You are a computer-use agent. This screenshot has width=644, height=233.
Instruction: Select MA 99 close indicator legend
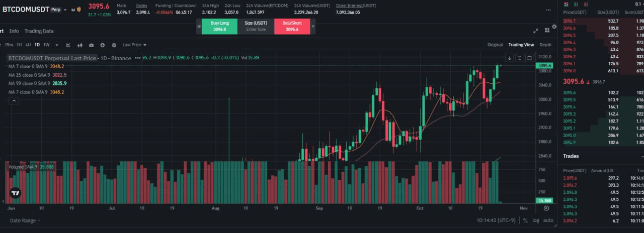click(x=38, y=83)
